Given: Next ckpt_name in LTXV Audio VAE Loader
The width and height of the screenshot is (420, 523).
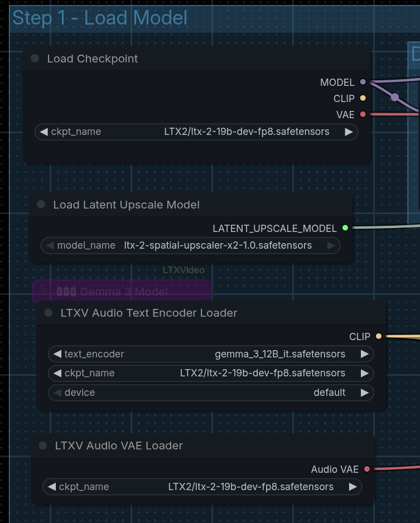Looking at the screenshot, I should [x=353, y=487].
